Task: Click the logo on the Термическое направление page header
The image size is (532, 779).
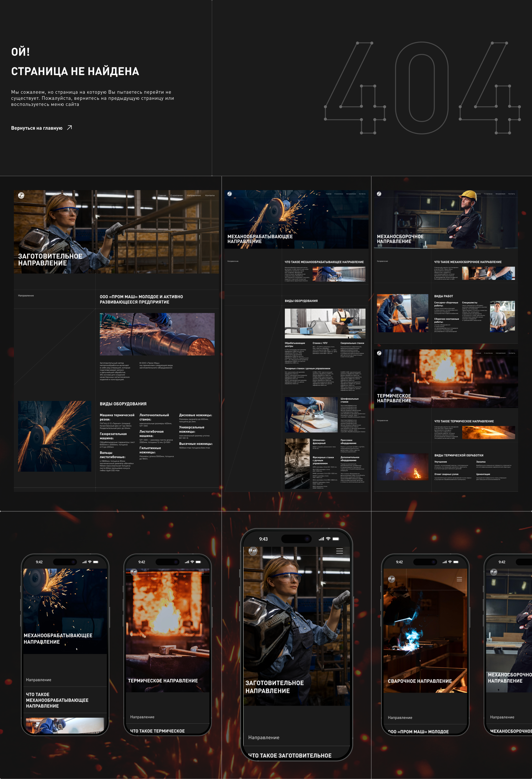Action: (379, 353)
